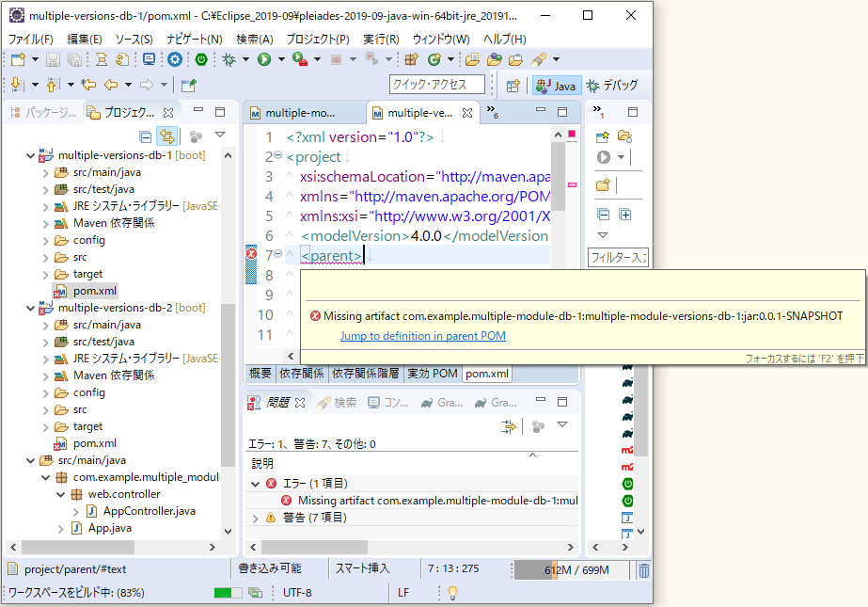Click the New Java Class toolbar icon

(434, 59)
